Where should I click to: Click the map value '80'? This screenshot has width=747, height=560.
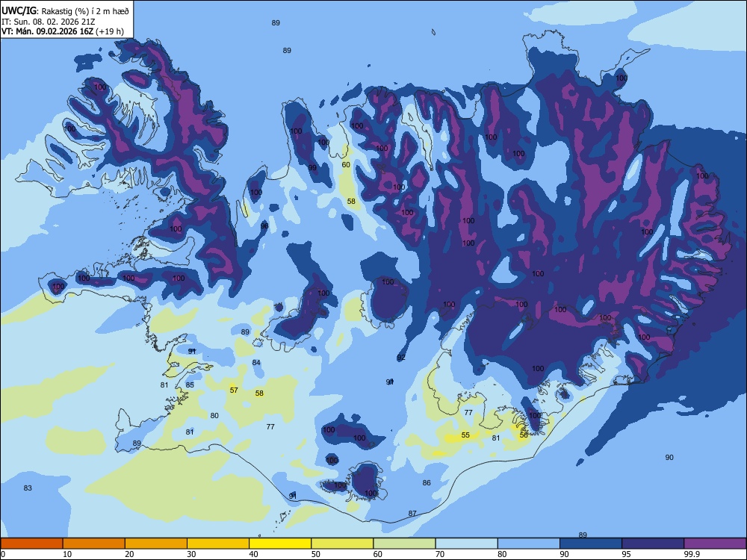214,416
